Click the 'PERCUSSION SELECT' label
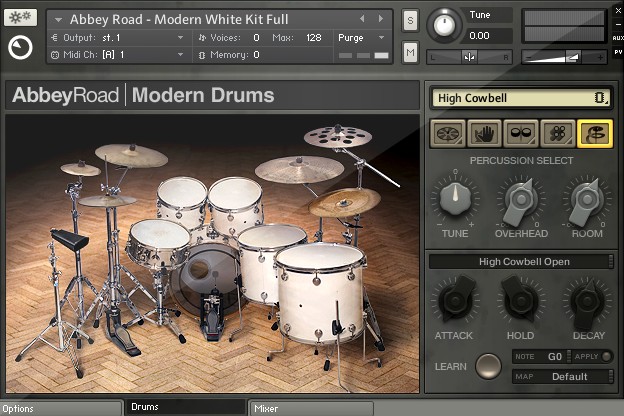The width and height of the screenshot is (624, 416). [x=521, y=160]
